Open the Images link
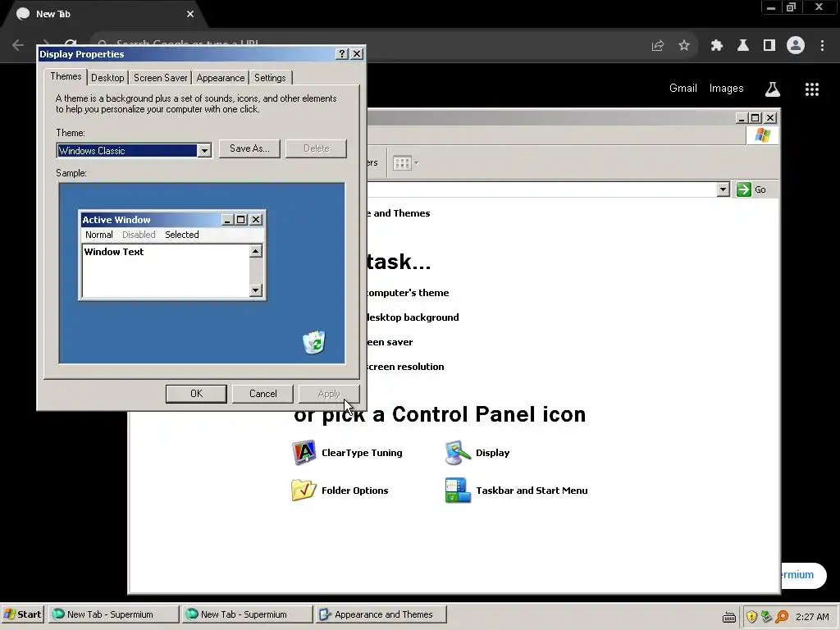This screenshot has width=840, height=630. point(727,89)
